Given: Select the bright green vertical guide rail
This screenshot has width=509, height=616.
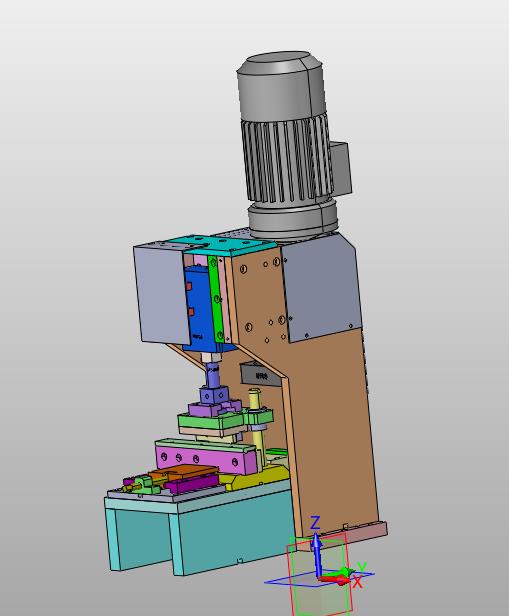Looking at the screenshot, I should [215, 299].
